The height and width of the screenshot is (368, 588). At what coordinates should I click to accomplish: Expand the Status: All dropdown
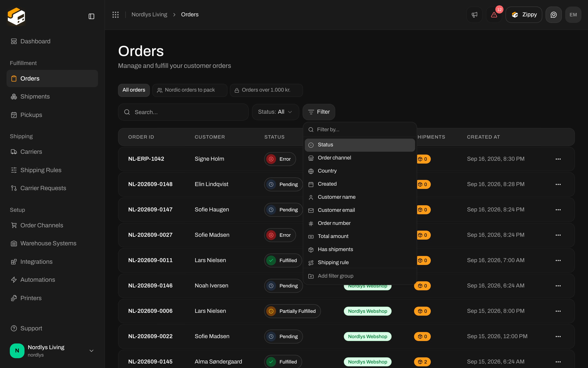275,112
